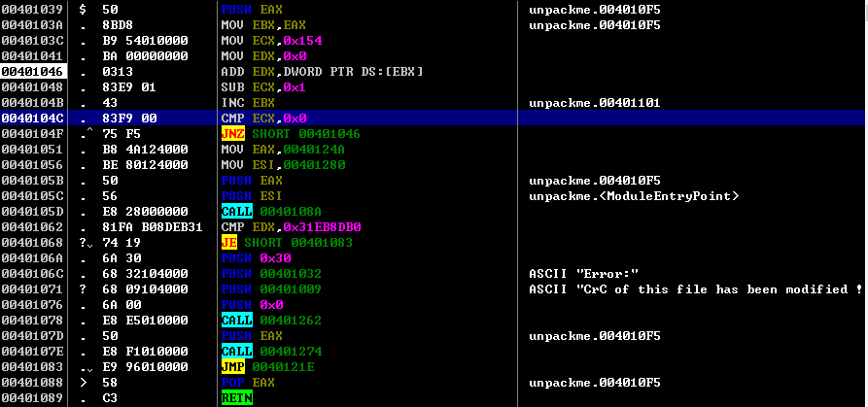Click ADD EDX,DWORD PTR DS:[EBX] instruction
The image size is (868, 407).
(x=322, y=71)
